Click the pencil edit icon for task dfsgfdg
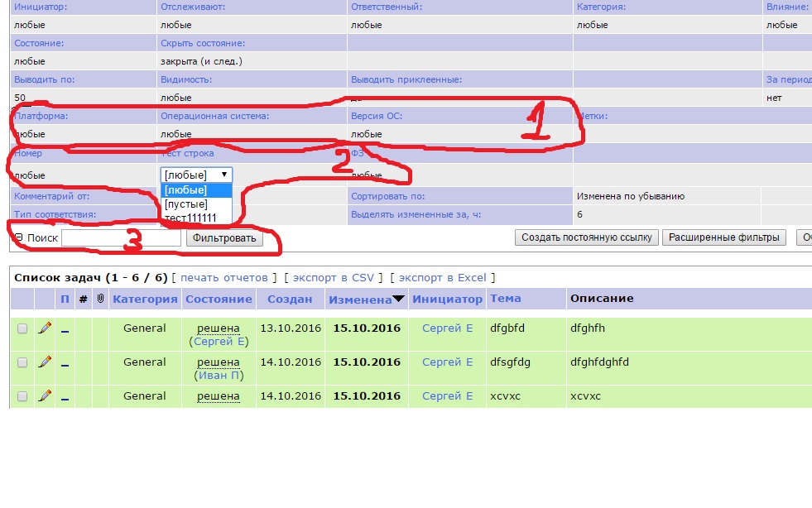812x508 pixels. (x=45, y=362)
